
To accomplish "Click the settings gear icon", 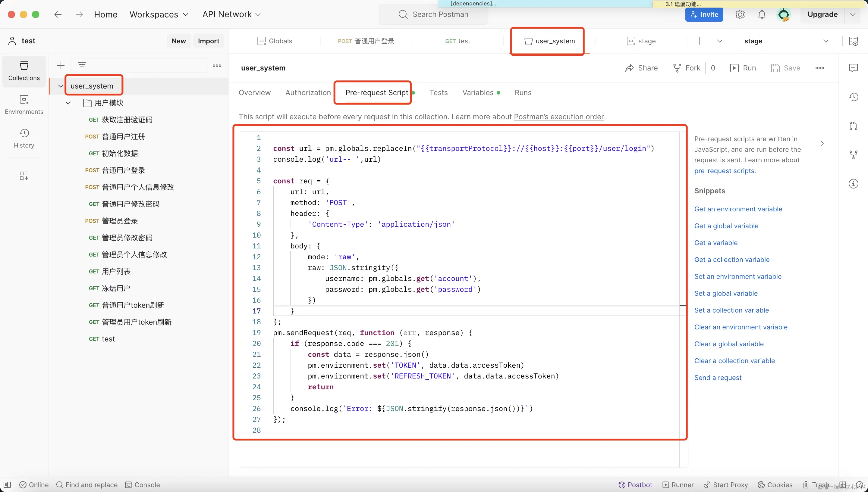I will [x=740, y=14].
